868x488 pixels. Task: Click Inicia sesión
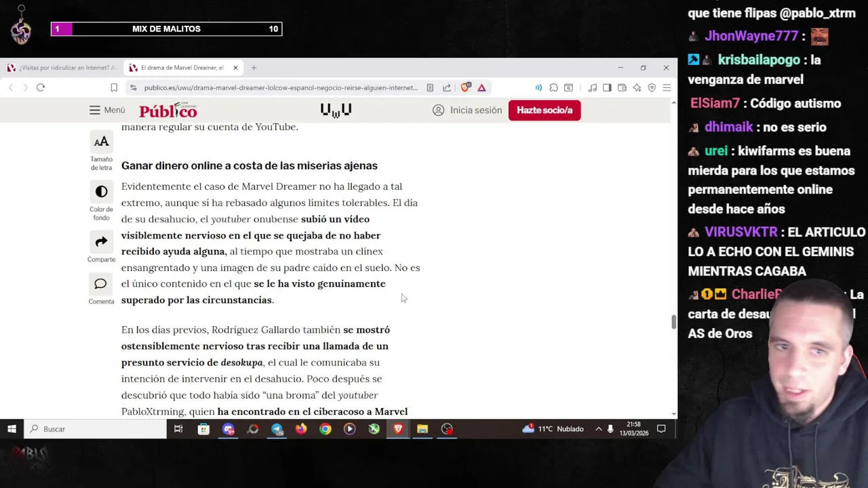[x=467, y=110]
